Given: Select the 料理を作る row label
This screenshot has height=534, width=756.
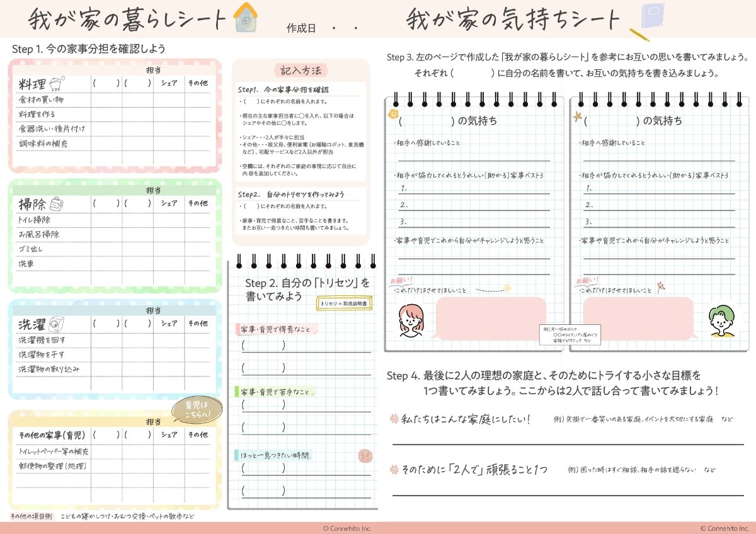Looking at the screenshot, I should 37,114.
